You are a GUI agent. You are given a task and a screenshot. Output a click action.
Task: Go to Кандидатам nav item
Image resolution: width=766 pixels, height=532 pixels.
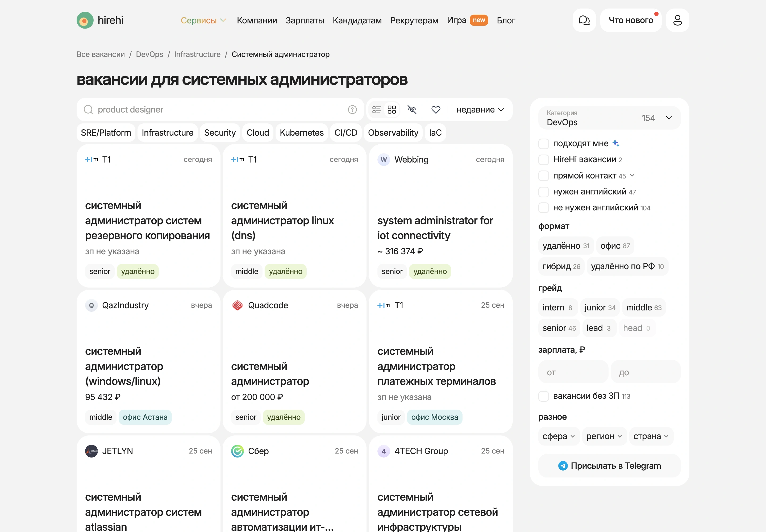click(357, 20)
